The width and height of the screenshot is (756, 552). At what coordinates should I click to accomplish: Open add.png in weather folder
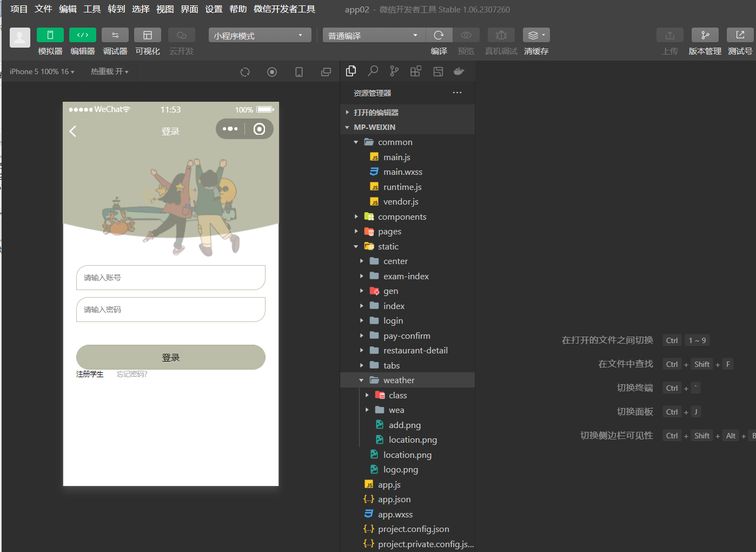coord(408,425)
